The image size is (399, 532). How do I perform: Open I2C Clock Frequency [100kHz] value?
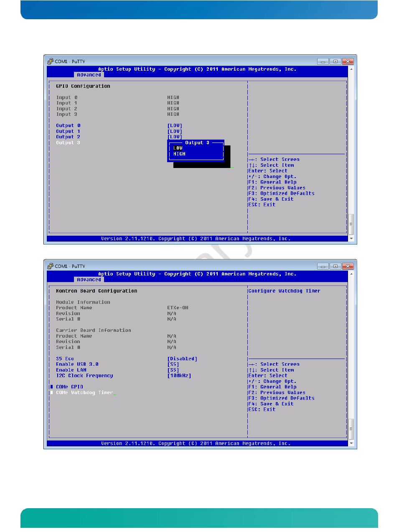tap(179, 375)
